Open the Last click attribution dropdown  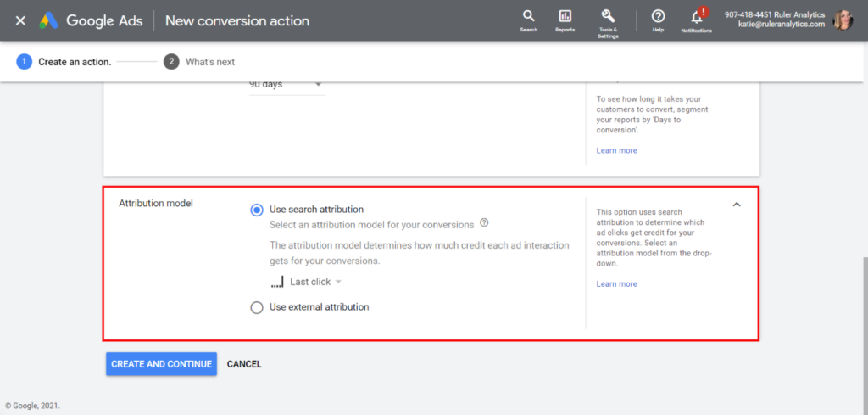tap(314, 282)
